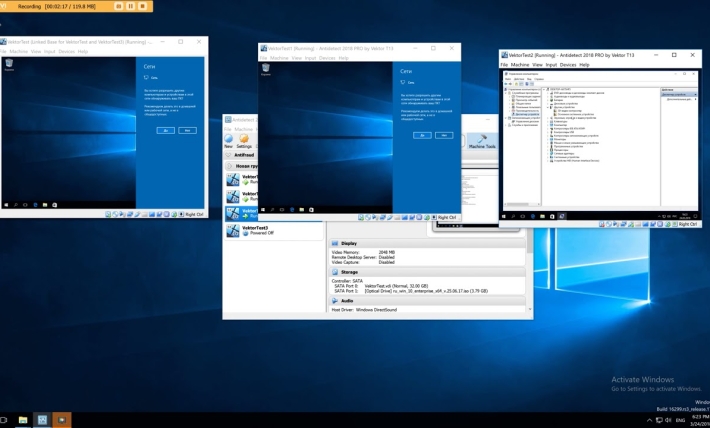710x428 pixels.
Task: Click 'Host Driver: Windows DirectSound' text
Action: click(x=364, y=310)
